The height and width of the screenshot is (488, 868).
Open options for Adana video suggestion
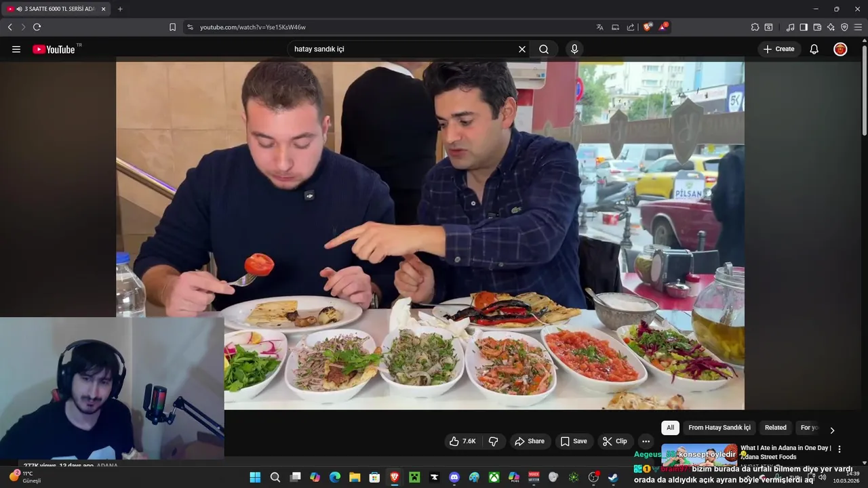click(840, 449)
